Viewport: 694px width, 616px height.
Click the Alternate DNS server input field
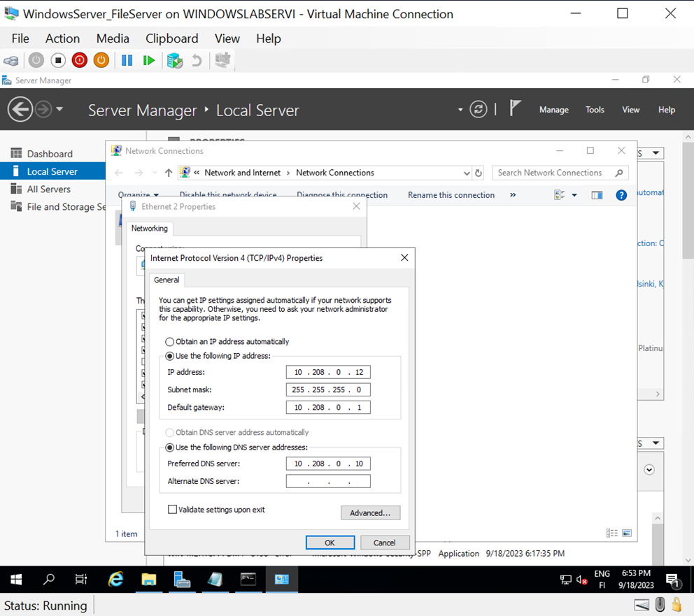point(327,481)
